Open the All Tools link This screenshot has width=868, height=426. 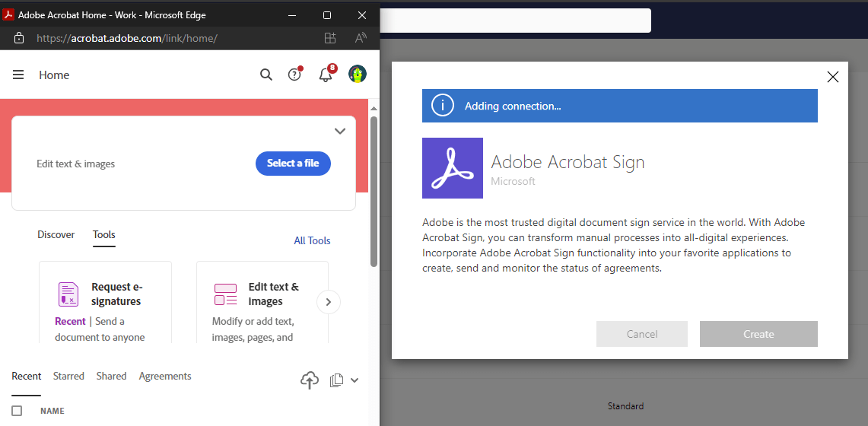click(312, 240)
